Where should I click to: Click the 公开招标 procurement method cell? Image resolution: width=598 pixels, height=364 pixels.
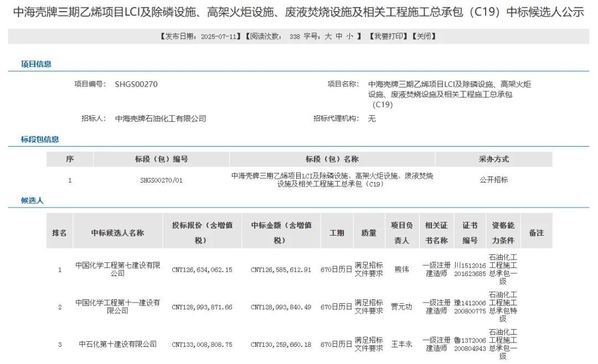(494, 180)
